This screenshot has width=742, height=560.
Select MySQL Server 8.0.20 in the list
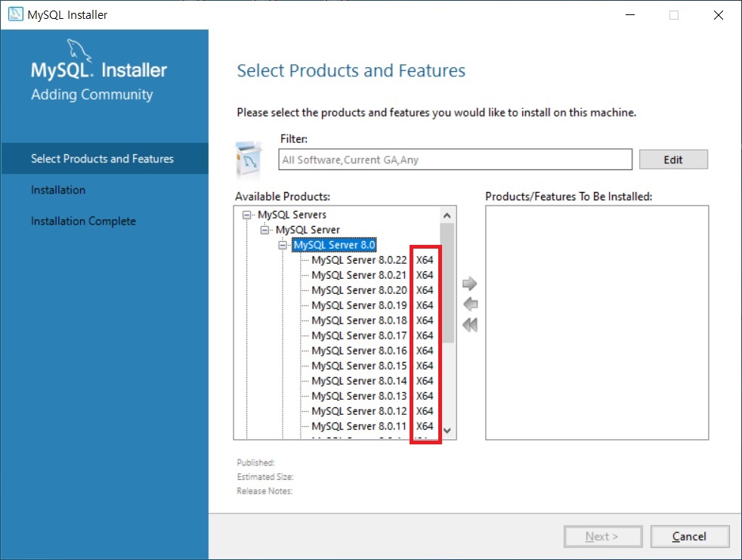372,290
